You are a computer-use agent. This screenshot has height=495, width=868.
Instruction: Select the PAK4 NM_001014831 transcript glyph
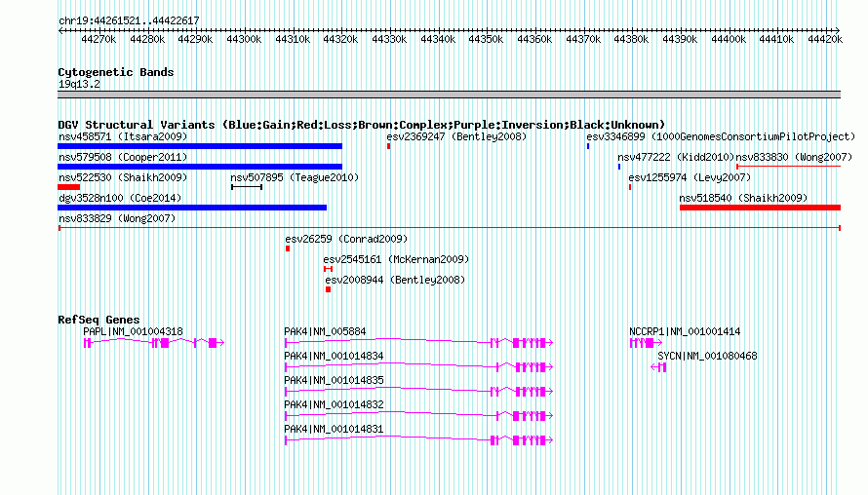pos(419,440)
